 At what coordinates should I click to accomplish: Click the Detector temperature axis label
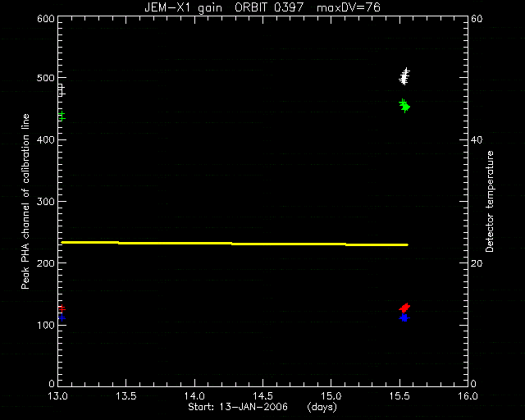490,201
